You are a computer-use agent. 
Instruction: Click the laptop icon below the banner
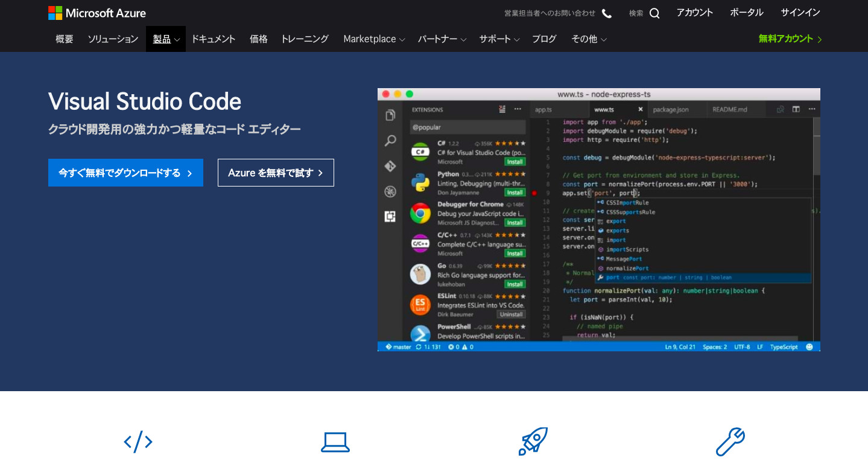[335, 442]
